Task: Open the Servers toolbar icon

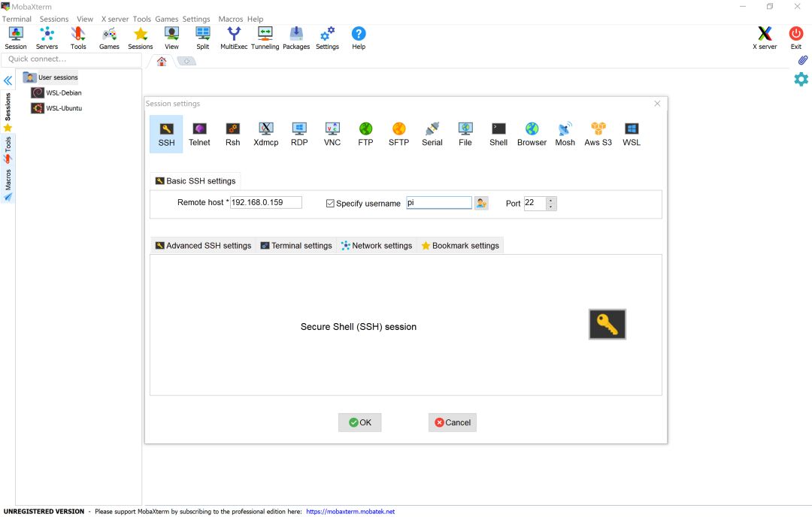Action: point(47,38)
